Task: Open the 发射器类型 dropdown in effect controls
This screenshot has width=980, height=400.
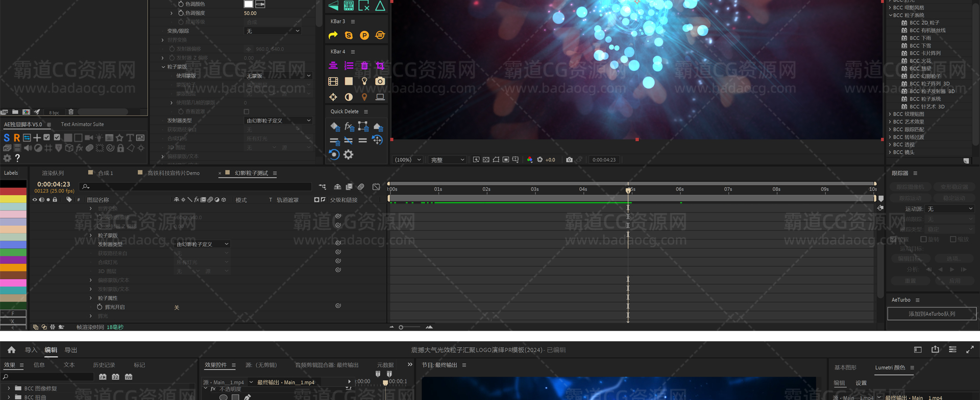Action: coord(278,121)
